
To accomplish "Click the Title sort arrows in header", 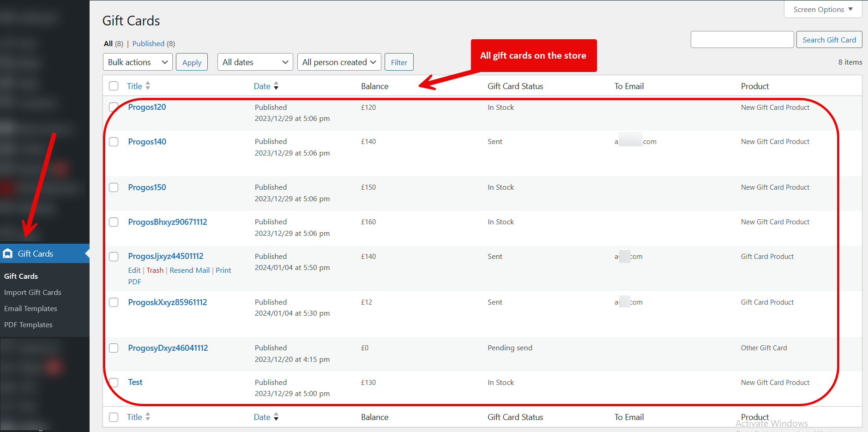I will [x=148, y=86].
